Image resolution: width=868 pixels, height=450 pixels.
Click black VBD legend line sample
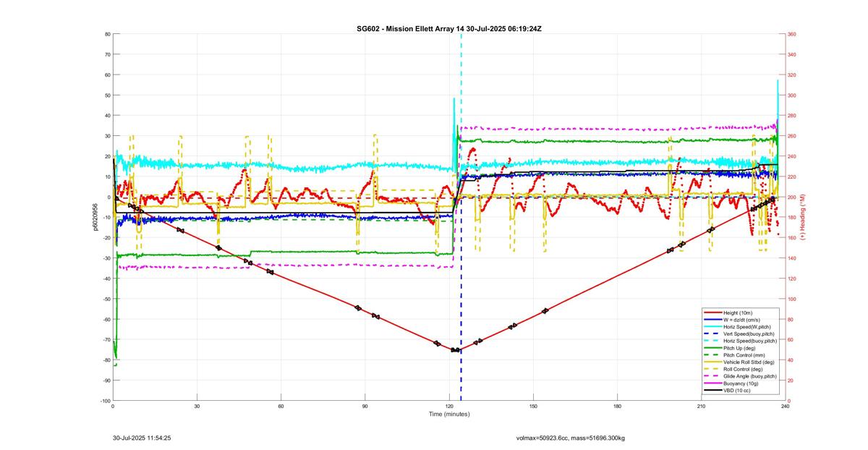pos(712,391)
